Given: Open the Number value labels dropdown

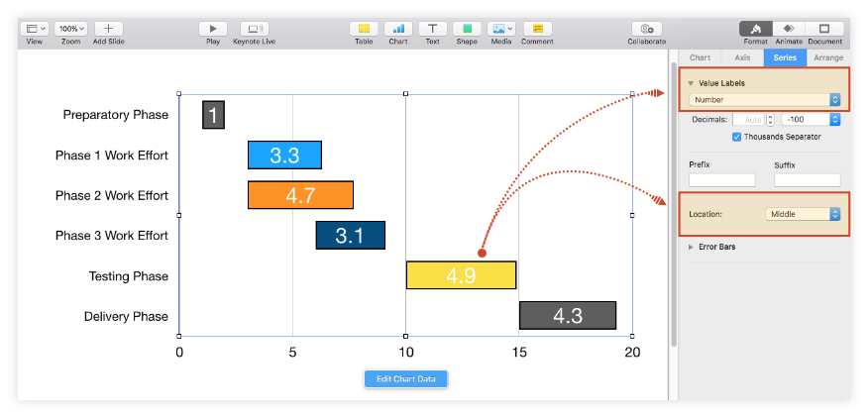Looking at the screenshot, I should (765, 100).
